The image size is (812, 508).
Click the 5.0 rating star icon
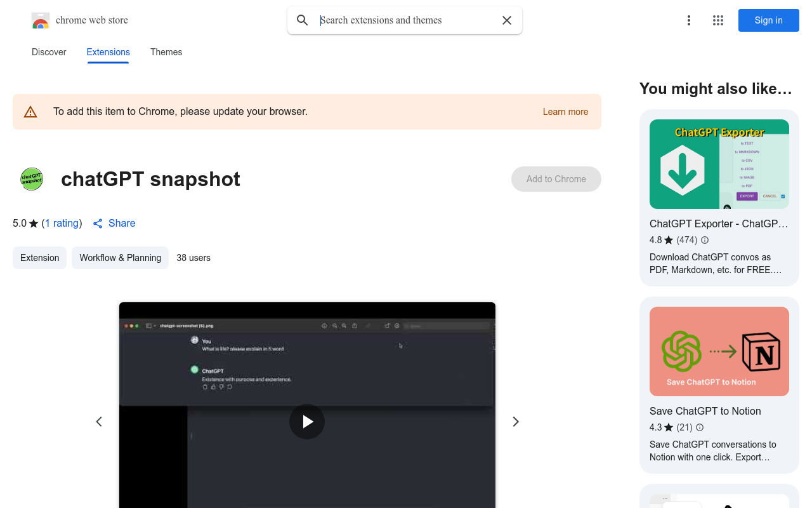click(x=34, y=224)
